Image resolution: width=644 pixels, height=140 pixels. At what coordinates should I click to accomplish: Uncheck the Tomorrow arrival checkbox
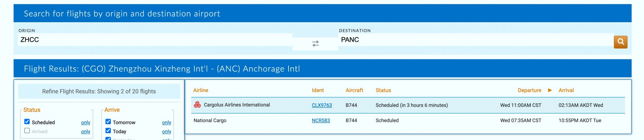click(x=108, y=122)
